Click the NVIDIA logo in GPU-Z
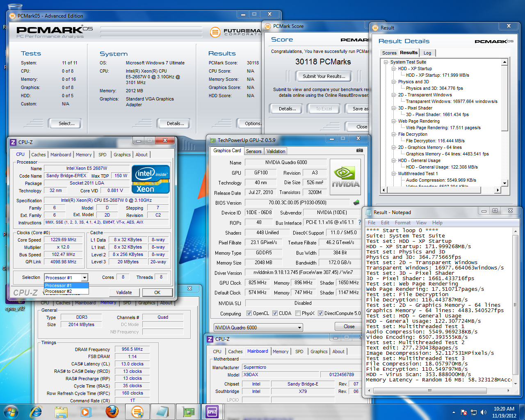The width and height of the screenshot is (525, 420). click(x=345, y=177)
